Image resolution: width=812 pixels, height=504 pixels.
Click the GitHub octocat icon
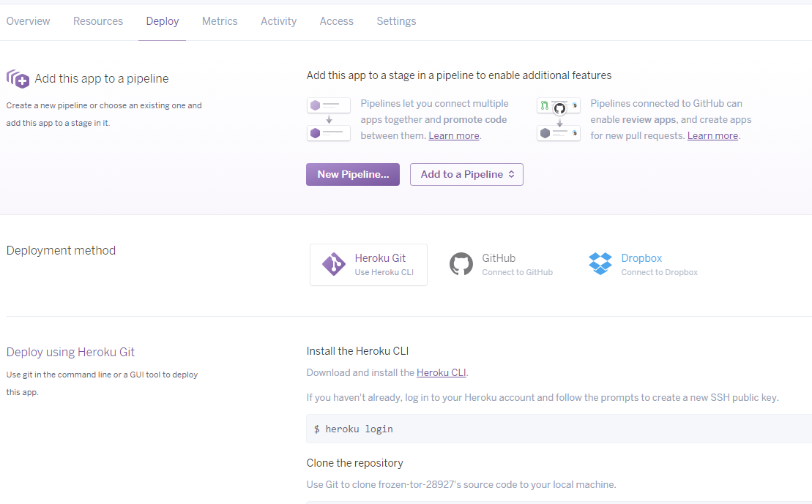pos(461,264)
